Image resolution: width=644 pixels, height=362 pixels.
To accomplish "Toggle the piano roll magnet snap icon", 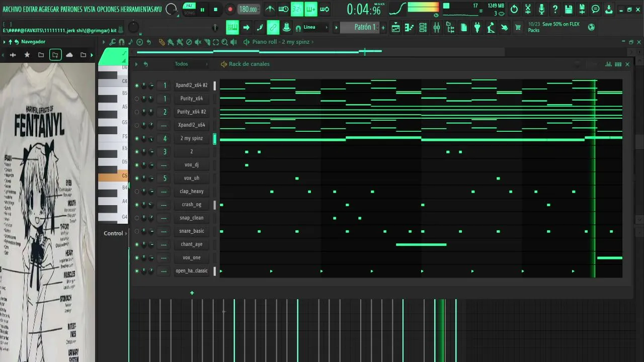I will pyautogui.click(x=121, y=42).
